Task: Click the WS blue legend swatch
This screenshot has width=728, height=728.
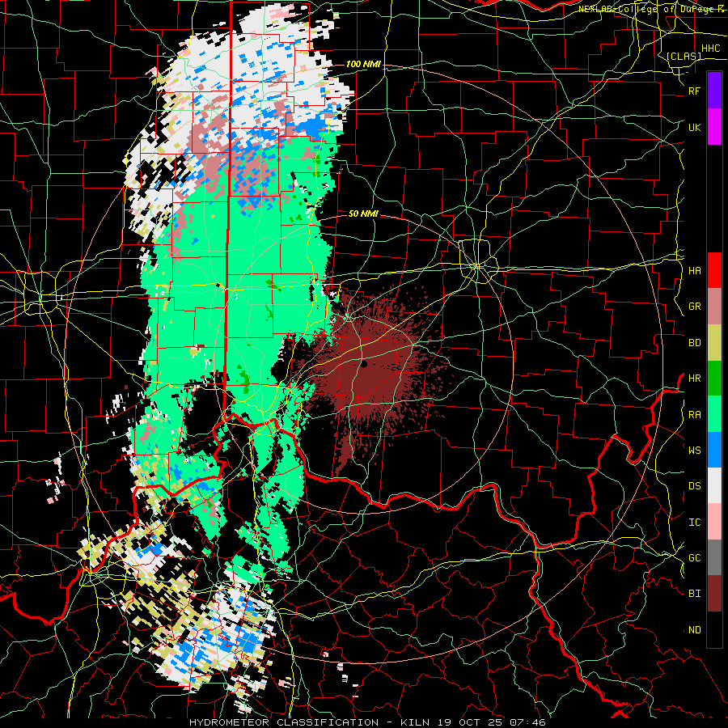Action: [x=714, y=450]
